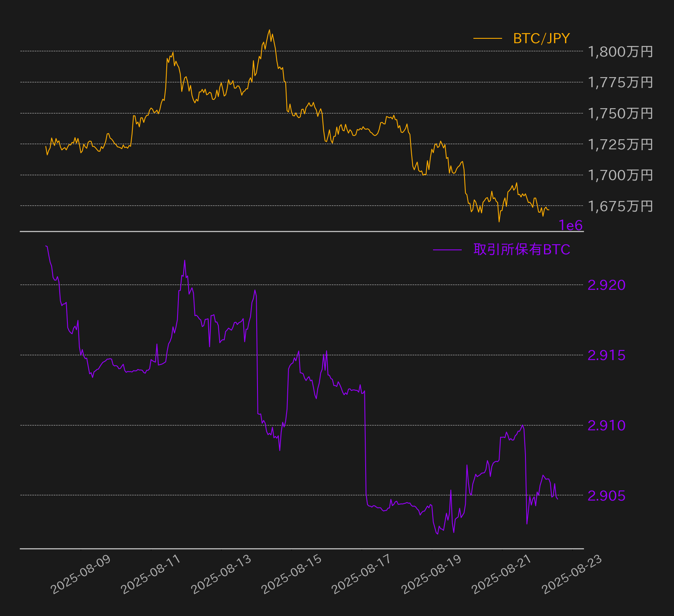The width and height of the screenshot is (674, 616).
Task: Click the 1,750万円 axis label
Action: [620, 113]
